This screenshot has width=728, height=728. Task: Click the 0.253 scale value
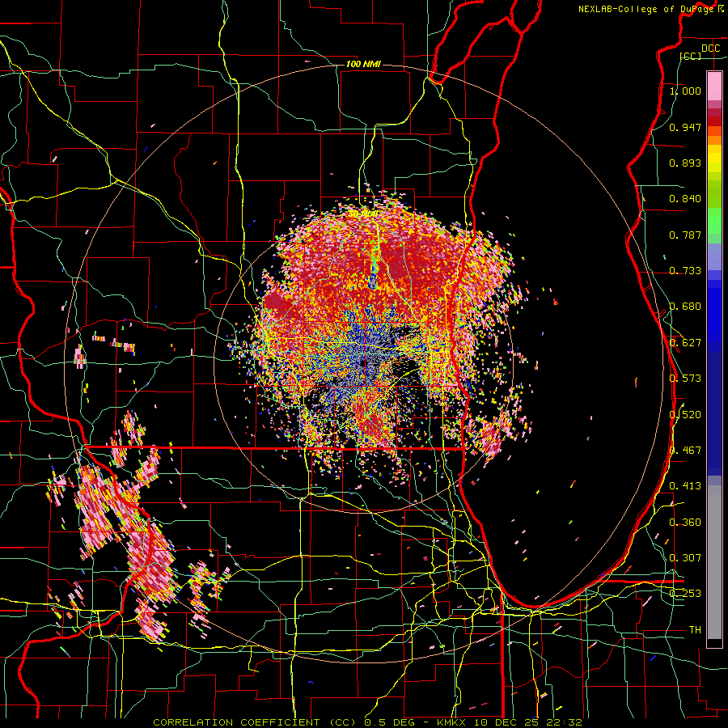(685, 594)
